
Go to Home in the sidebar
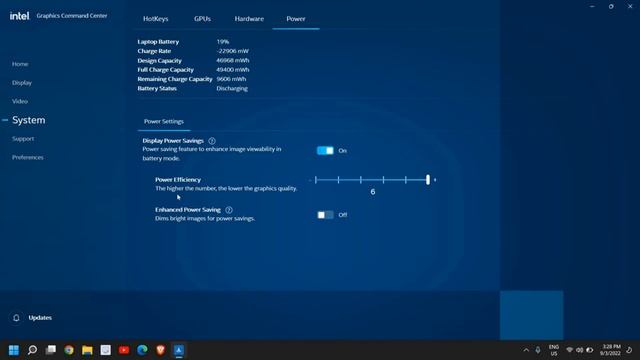coord(20,64)
